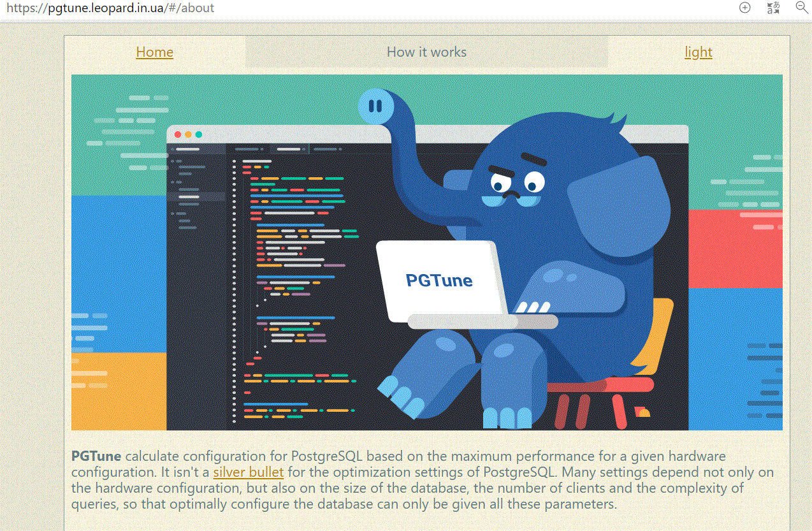This screenshot has height=531, width=812.
Task: Switch theme using the light link
Action: tap(698, 52)
